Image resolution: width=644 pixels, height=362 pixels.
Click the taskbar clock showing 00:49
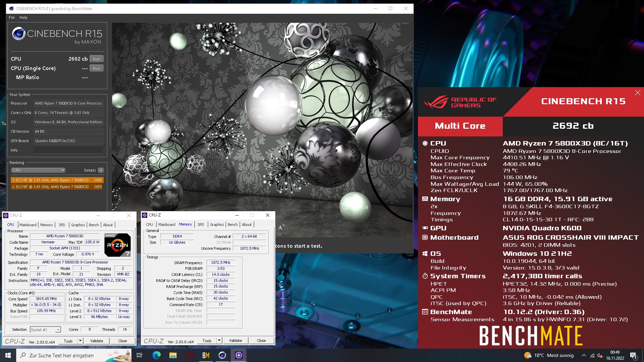615,355
